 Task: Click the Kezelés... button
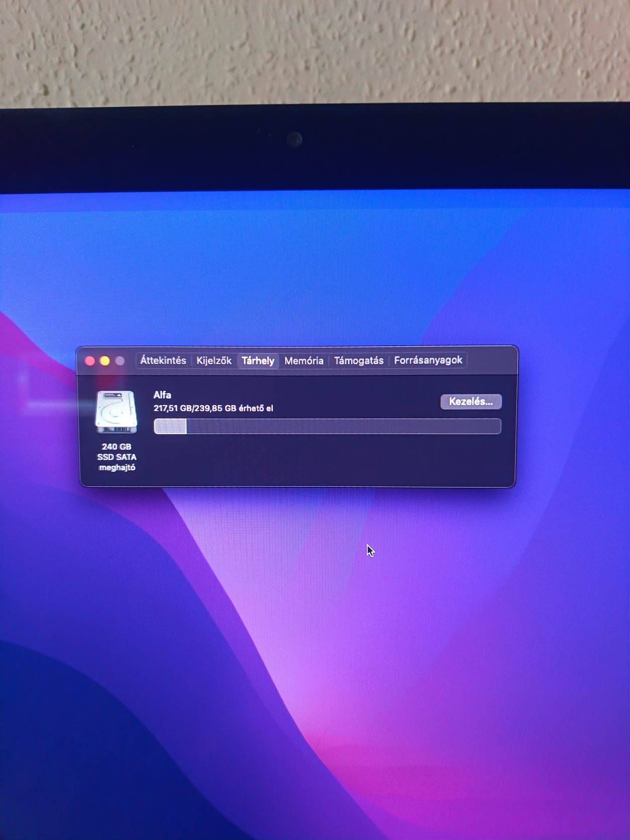point(471,401)
